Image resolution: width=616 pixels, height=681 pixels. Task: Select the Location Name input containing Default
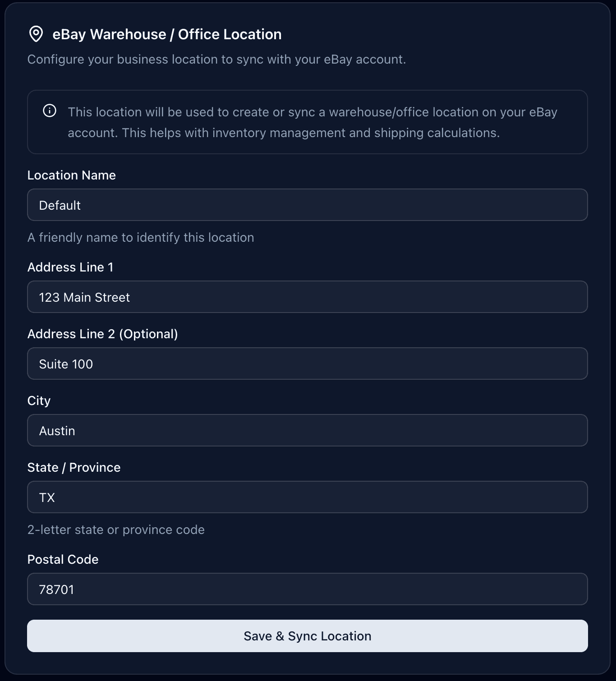(x=308, y=205)
